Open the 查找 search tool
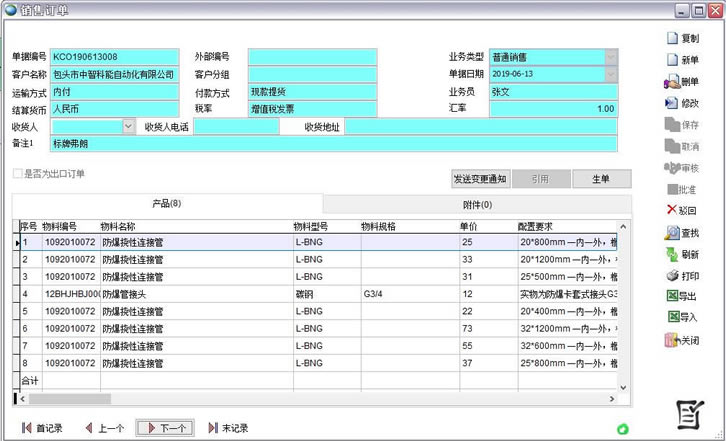Image resolution: width=726 pixels, height=441 pixels. click(x=682, y=233)
